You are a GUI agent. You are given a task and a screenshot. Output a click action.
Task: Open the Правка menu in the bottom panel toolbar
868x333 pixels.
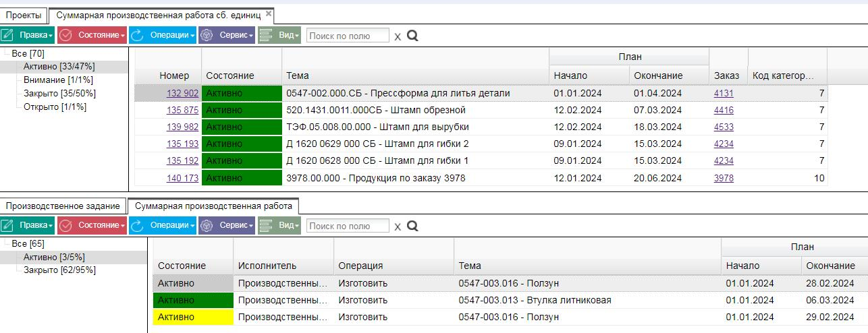(27, 225)
